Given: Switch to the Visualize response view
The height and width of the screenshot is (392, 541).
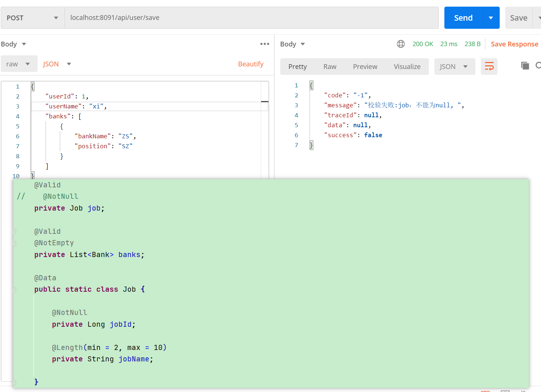Looking at the screenshot, I should click(x=407, y=66).
